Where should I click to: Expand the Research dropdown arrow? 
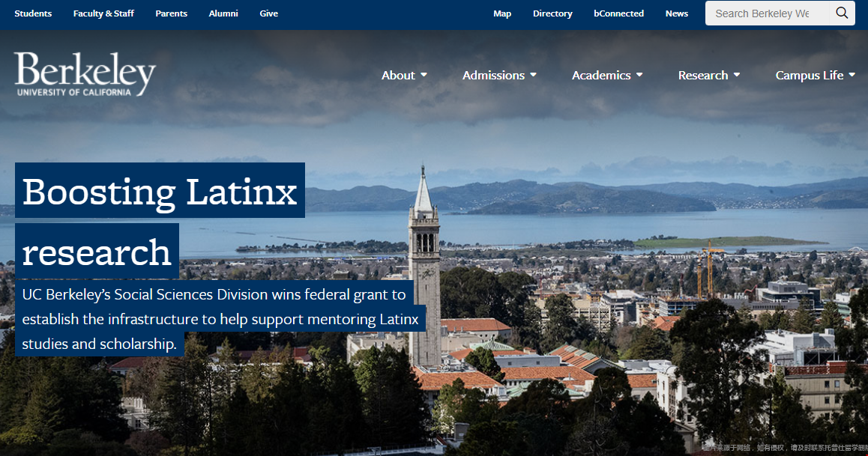click(x=737, y=75)
